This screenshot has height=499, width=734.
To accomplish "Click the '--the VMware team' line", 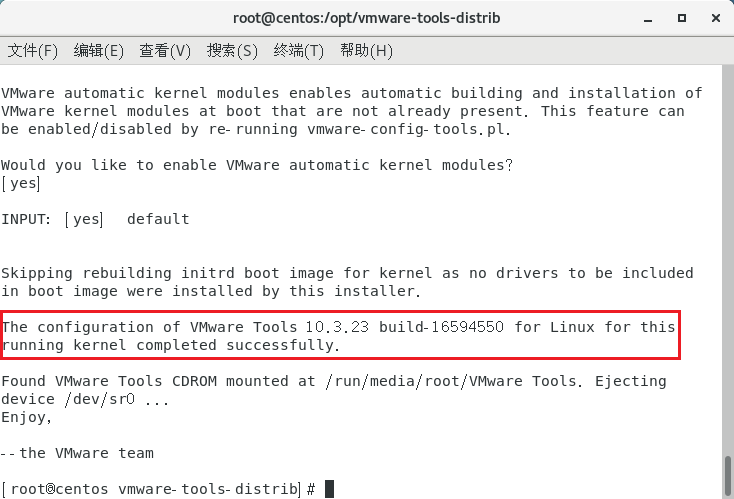I will point(77,453).
